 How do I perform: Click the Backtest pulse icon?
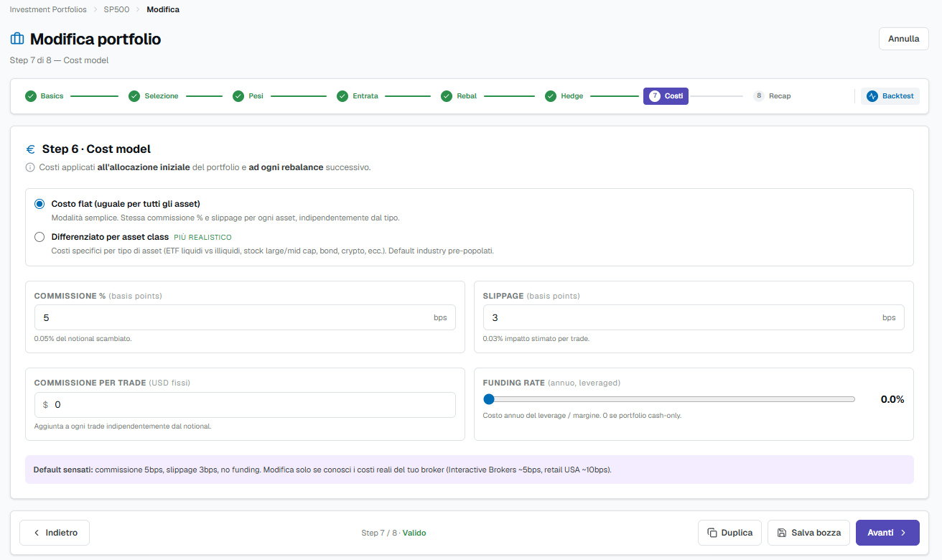872,95
